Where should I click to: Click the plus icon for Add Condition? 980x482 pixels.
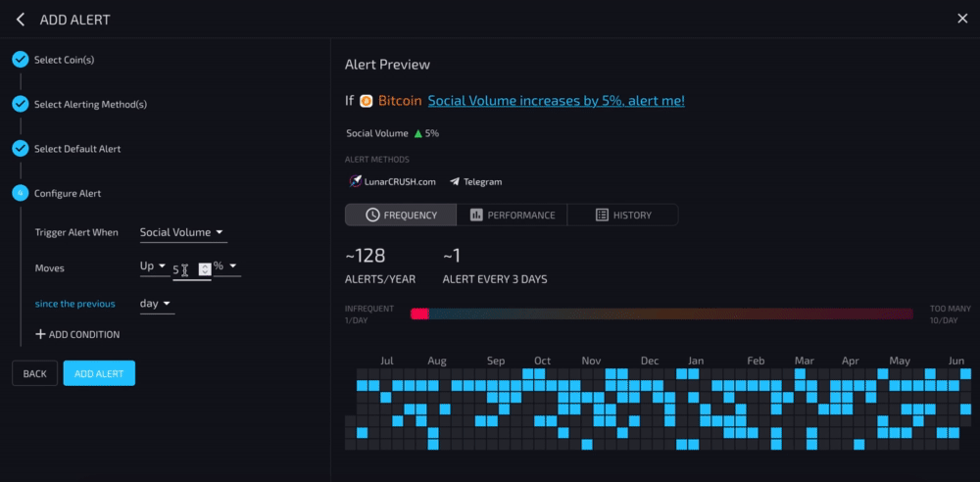tap(40, 334)
